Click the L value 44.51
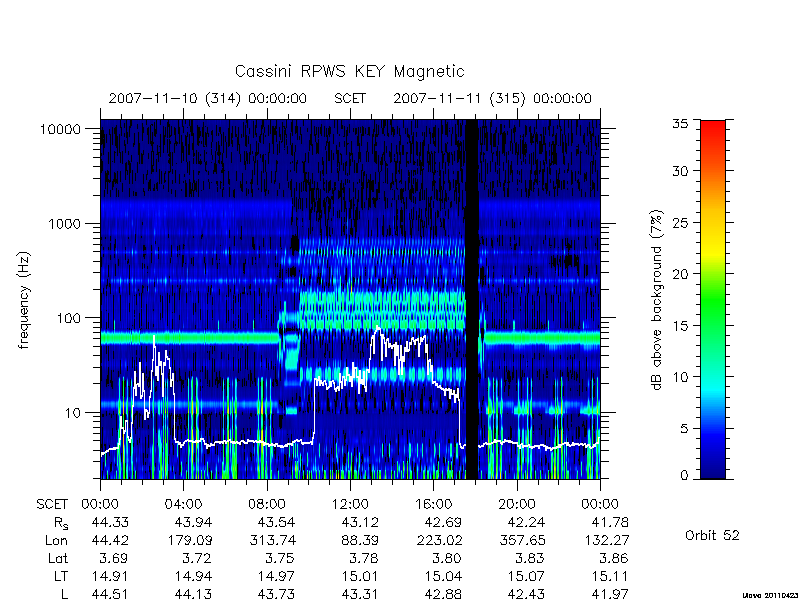The image size is (800, 600). click(x=110, y=594)
